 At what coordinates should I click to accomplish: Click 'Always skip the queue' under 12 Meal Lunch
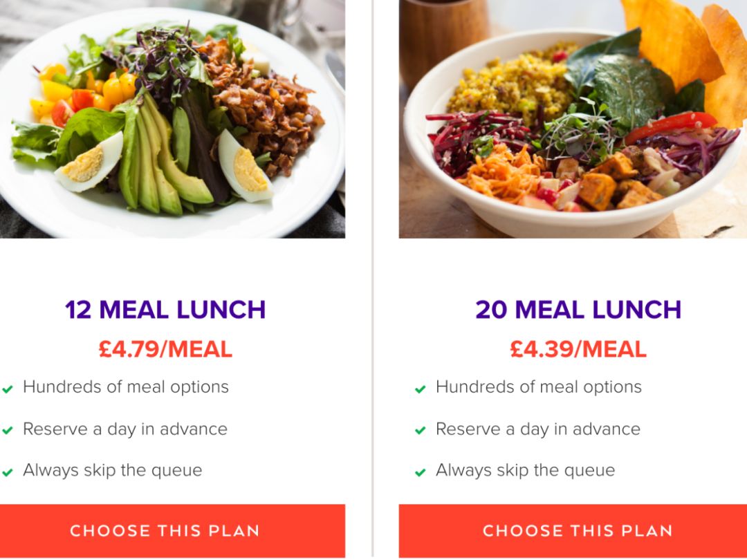(x=113, y=470)
